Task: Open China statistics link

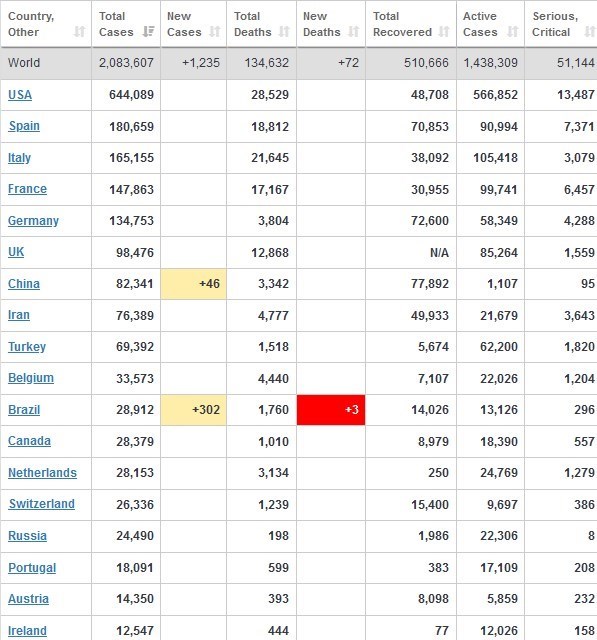Action: click(x=24, y=284)
